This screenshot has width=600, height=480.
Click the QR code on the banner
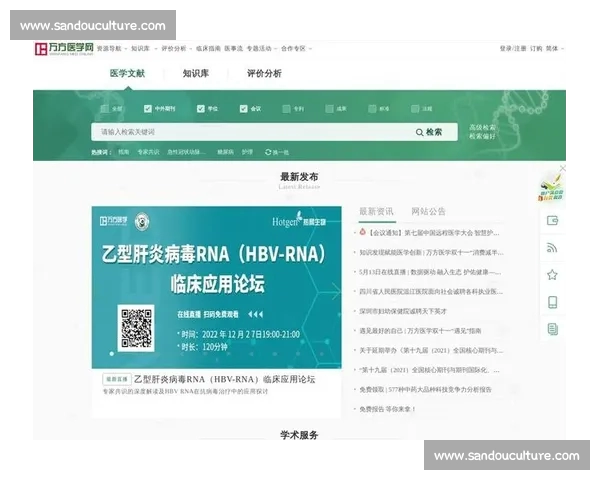click(136, 328)
